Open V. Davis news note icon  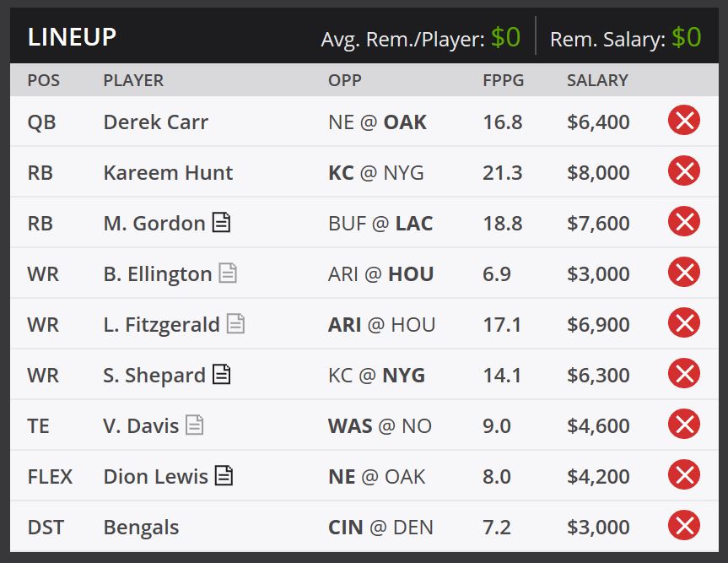pos(195,425)
